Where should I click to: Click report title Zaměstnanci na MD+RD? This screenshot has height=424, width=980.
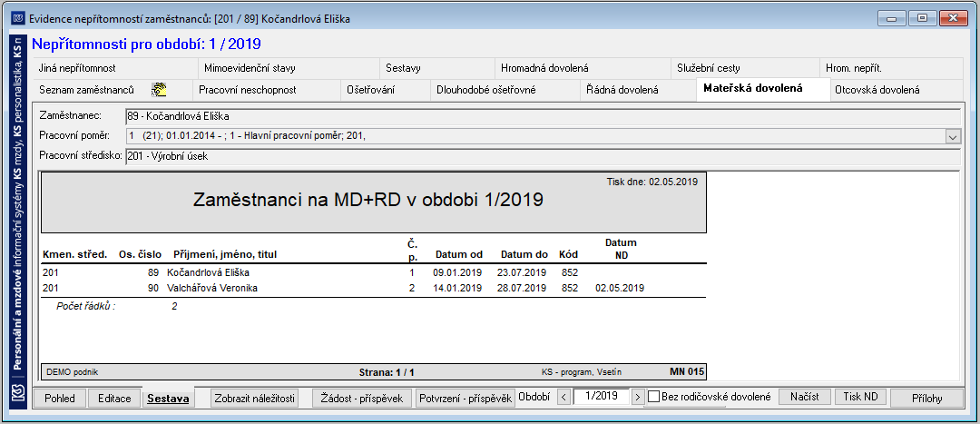367,200
